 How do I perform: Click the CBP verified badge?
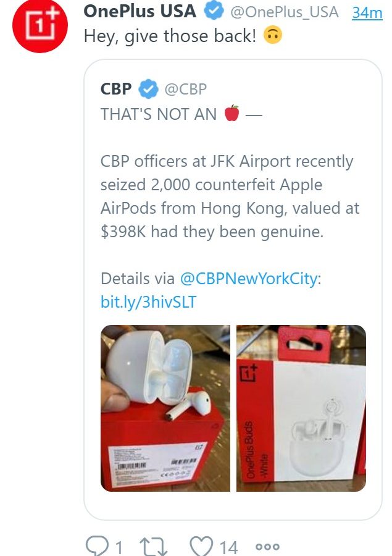(x=148, y=88)
